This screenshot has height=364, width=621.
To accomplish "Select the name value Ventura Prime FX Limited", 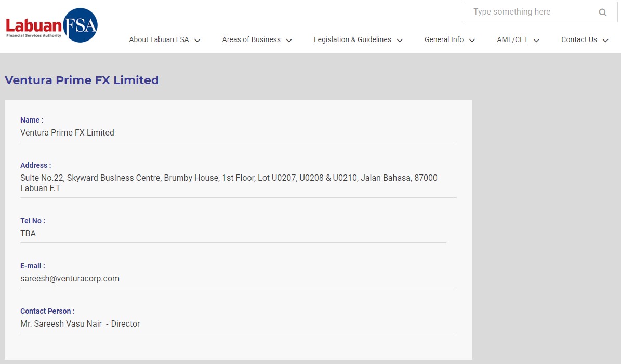I will coord(68,132).
